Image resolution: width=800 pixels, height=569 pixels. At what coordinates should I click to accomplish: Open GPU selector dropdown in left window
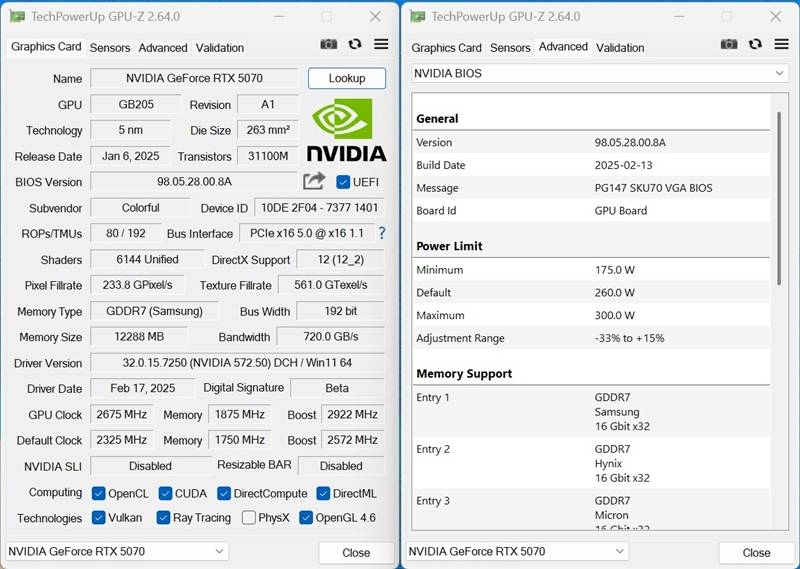coord(117,551)
